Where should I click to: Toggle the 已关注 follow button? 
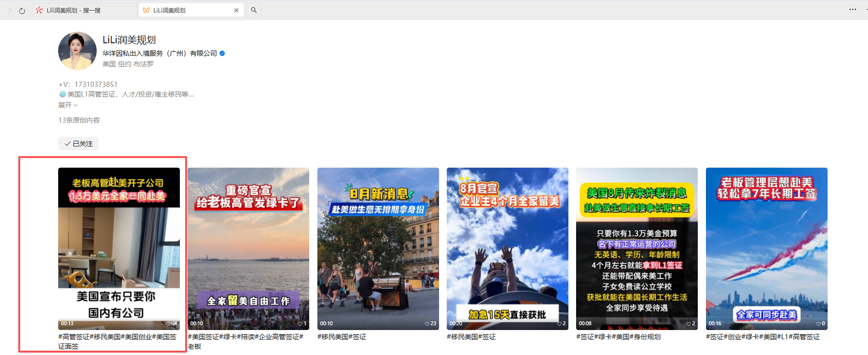(x=78, y=144)
